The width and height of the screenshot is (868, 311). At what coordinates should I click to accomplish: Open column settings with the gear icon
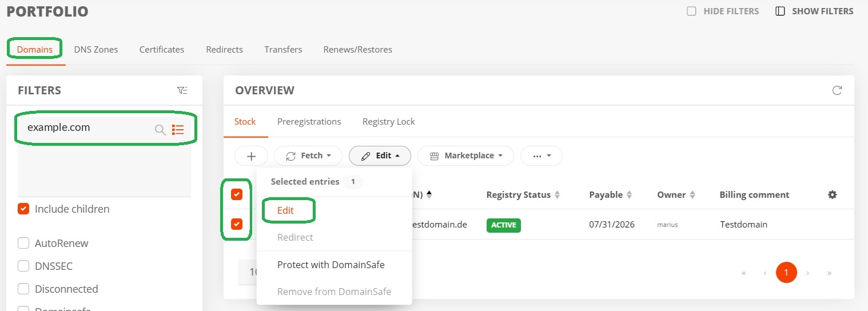pyautogui.click(x=833, y=194)
